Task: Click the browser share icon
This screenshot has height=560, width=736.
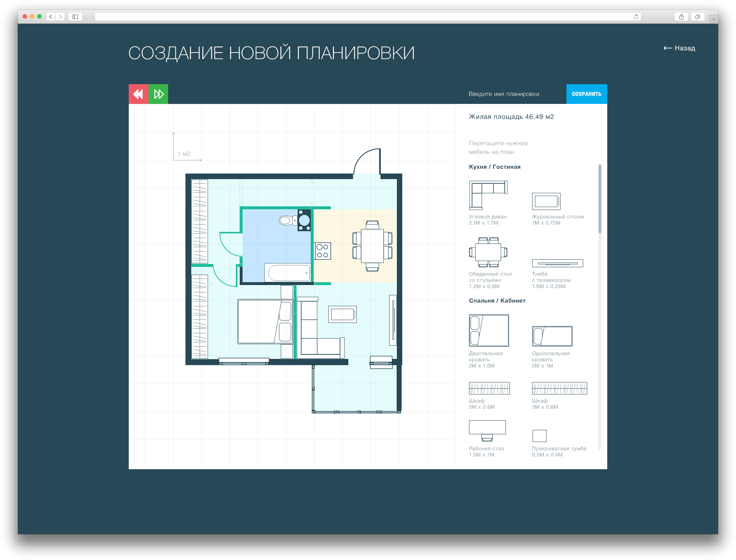Action: [681, 17]
